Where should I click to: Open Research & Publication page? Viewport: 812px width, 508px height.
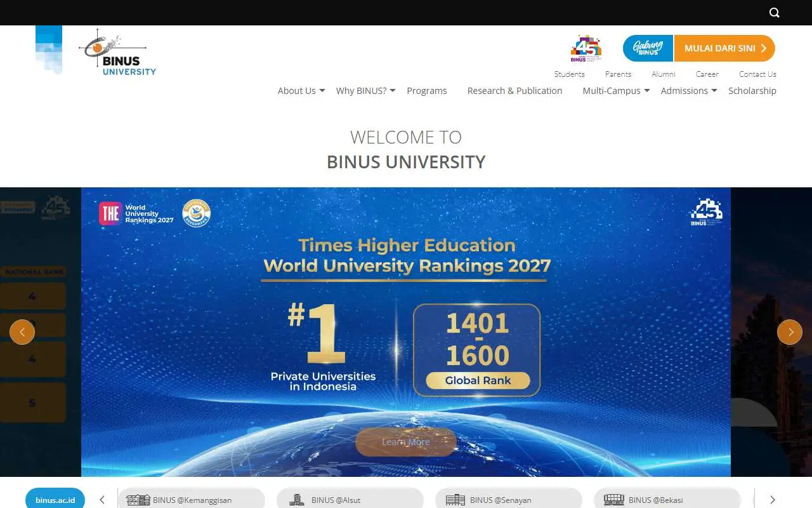click(515, 91)
